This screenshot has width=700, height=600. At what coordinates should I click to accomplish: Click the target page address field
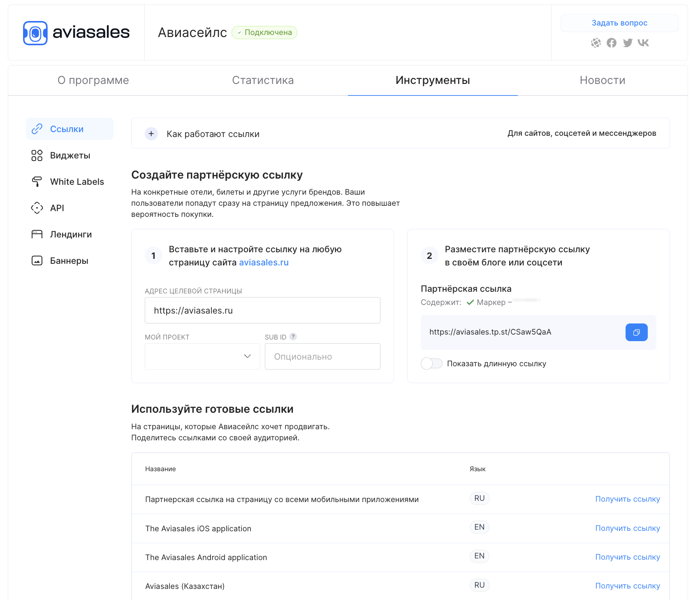pos(262,310)
